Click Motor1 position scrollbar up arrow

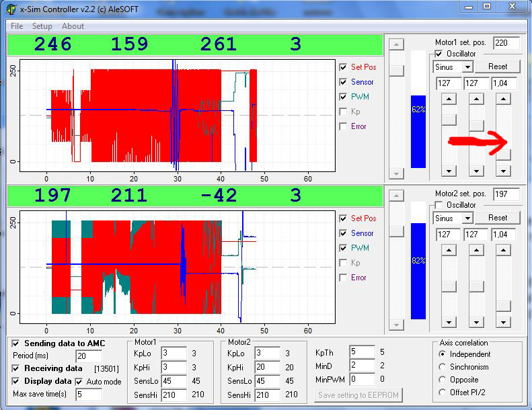396,44
